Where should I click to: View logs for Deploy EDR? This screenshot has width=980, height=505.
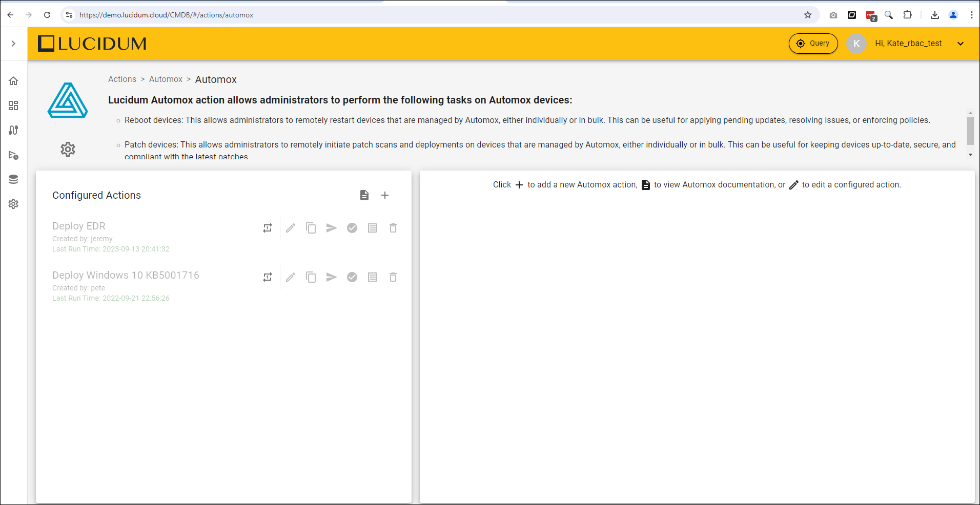pyautogui.click(x=373, y=228)
